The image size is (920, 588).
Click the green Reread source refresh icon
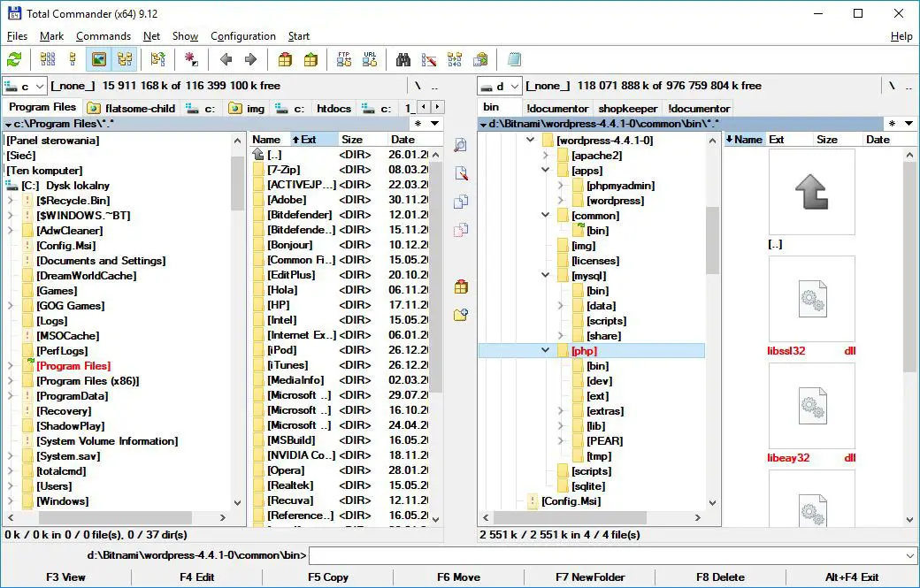coord(14,59)
